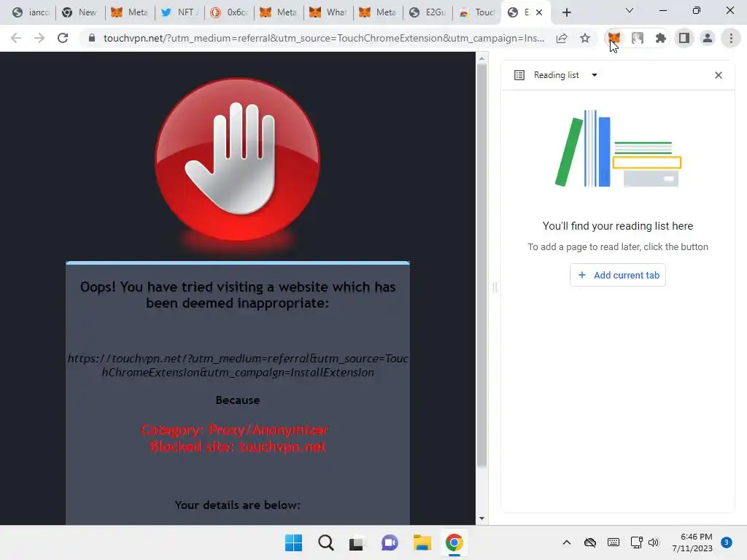Click the page vertical scrollbar thumb

tap(481, 265)
